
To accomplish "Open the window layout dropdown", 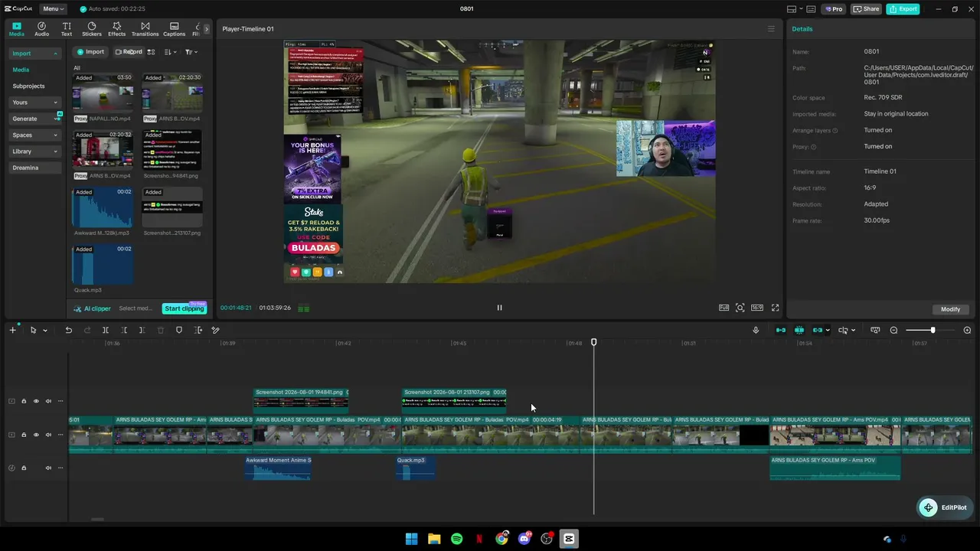I will [796, 9].
